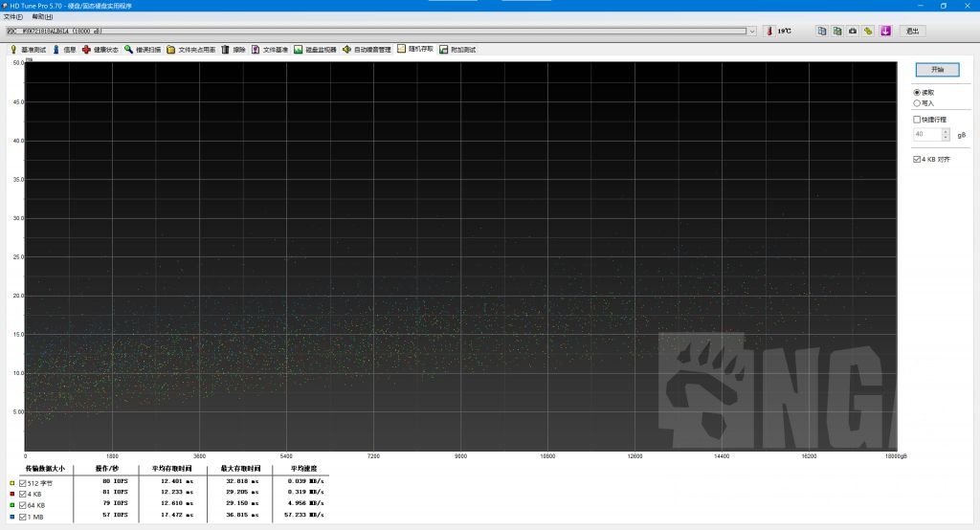Click the 开始 start button

(x=936, y=70)
